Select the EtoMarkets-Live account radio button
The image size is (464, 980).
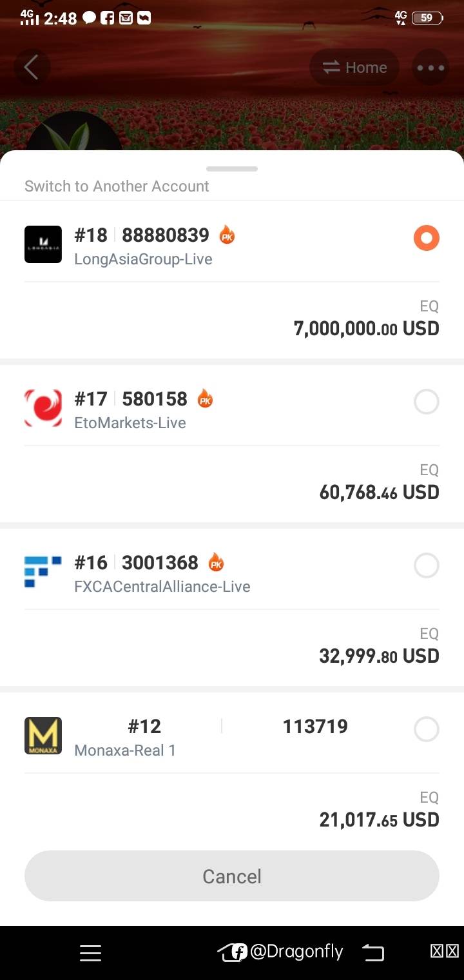click(426, 402)
